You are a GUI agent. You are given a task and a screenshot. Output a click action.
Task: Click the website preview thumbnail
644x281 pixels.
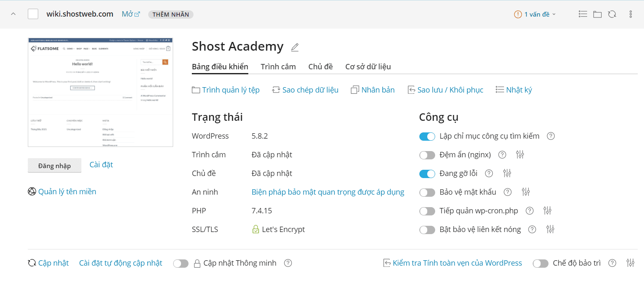tap(100, 92)
